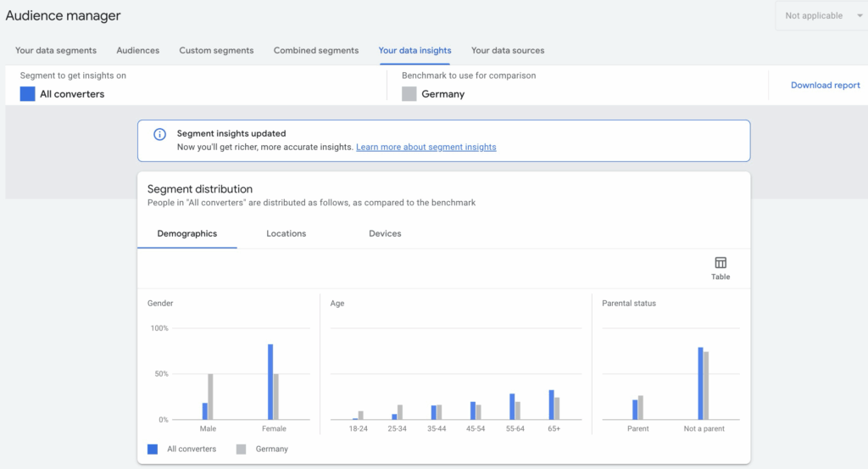Screen dimensions: 868x469
Task: Select the Demographics tab
Action: [x=186, y=234]
